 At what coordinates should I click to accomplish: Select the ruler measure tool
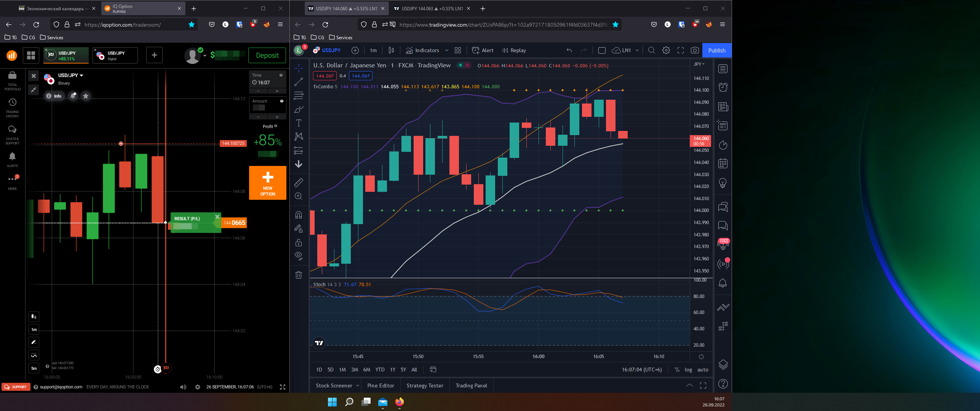click(299, 183)
